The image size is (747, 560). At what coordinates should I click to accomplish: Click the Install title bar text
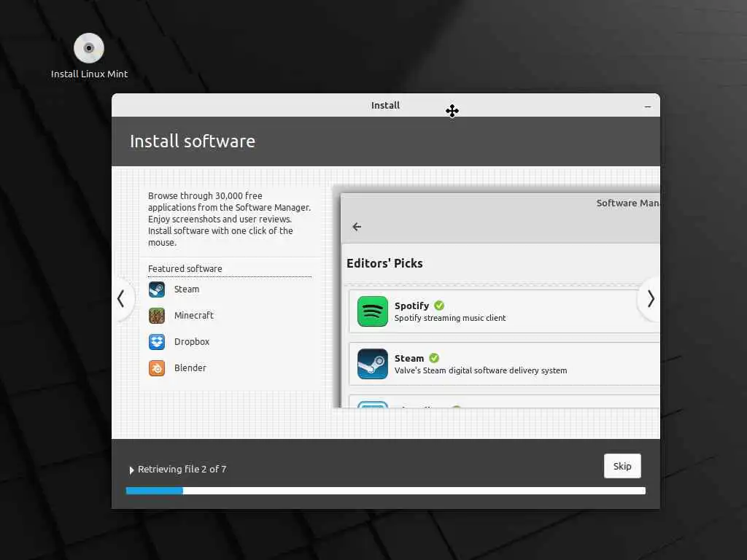(385, 105)
